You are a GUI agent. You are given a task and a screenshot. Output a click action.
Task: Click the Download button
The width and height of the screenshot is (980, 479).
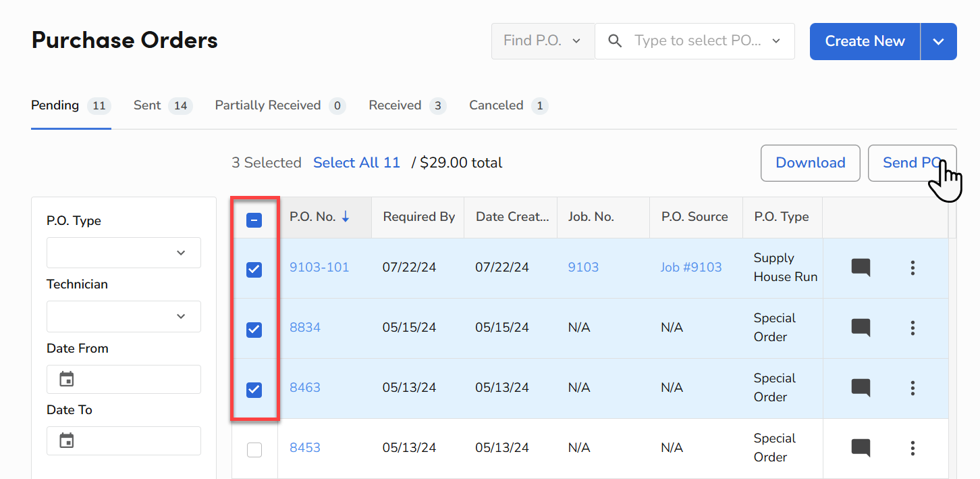tap(810, 163)
